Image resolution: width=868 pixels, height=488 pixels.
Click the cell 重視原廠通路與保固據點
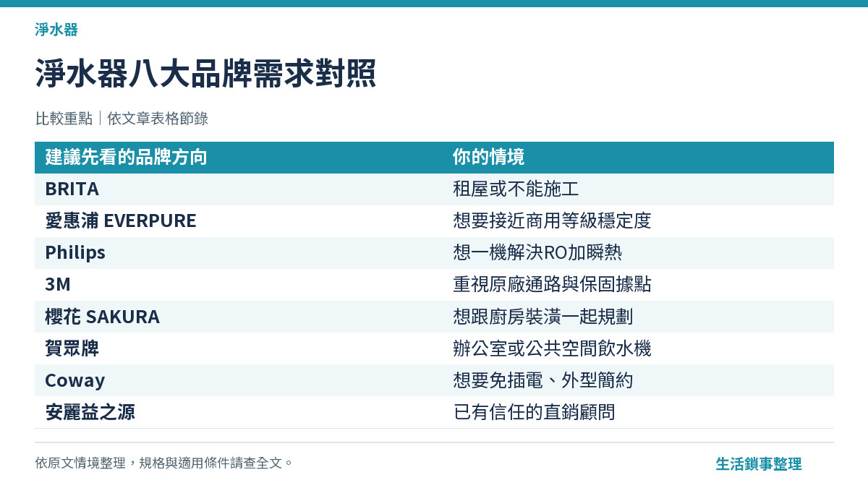[552, 285]
